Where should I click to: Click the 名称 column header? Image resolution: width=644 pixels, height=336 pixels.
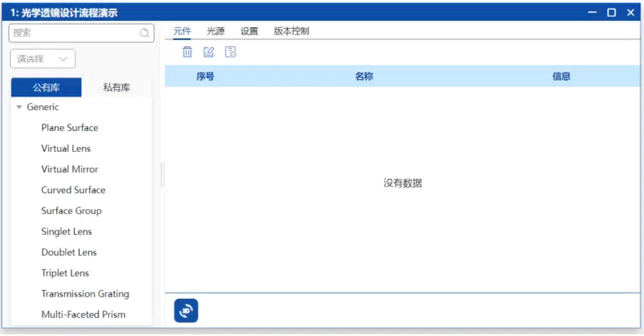pyautogui.click(x=364, y=77)
